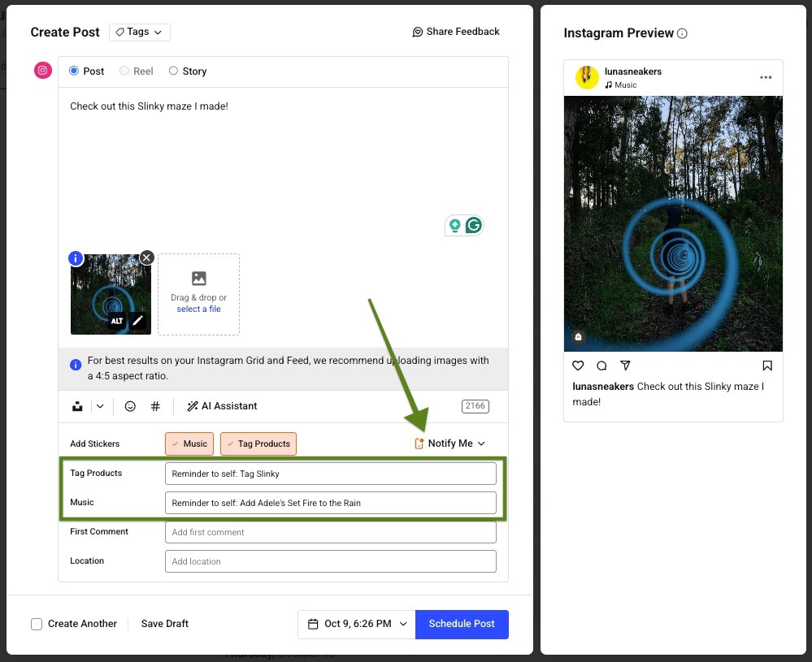This screenshot has width=812, height=662.
Task: Click the tag icon on the Tags button
Action: coord(119,32)
